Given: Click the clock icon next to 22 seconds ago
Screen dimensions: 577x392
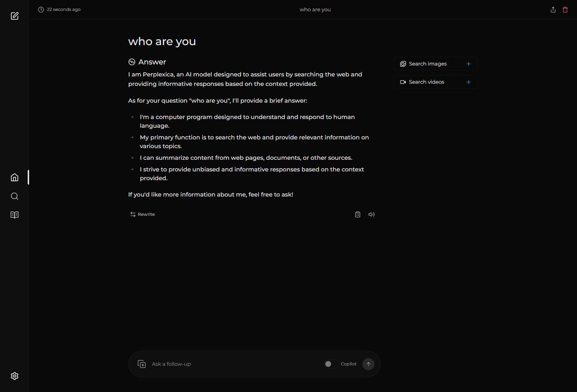Looking at the screenshot, I should coord(41,9).
